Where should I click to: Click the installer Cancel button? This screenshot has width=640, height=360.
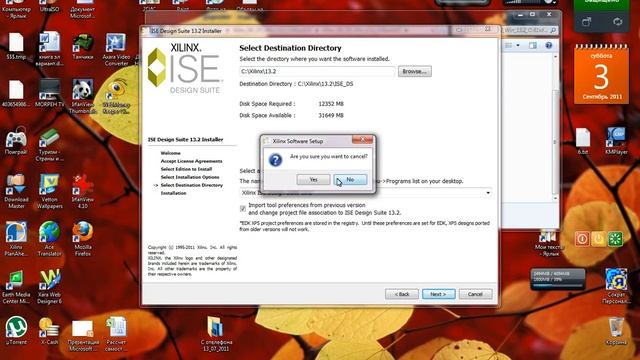point(476,294)
